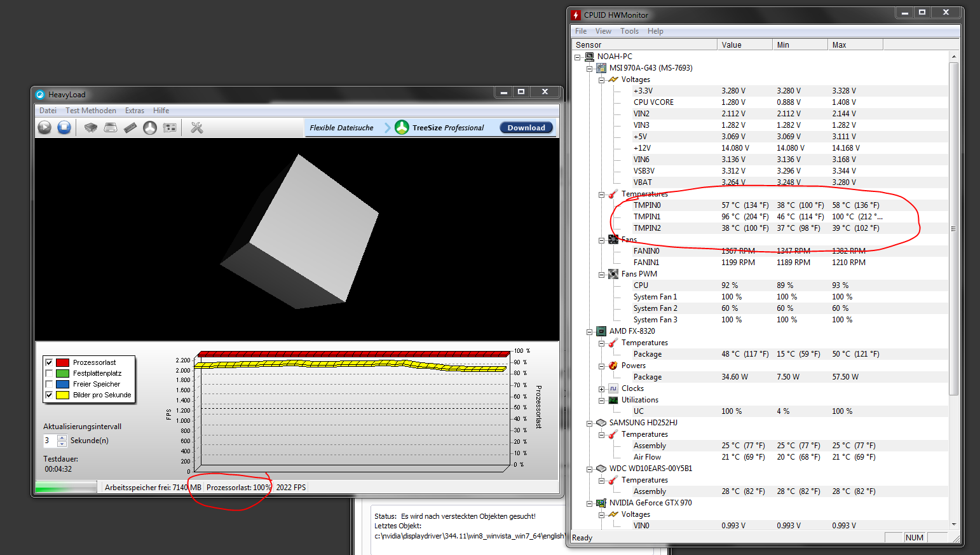Image resolution: width=980 pixels, height=555 pixels.
Task: Click the Utilizations graph icon
Action: [x=613, y=400]
